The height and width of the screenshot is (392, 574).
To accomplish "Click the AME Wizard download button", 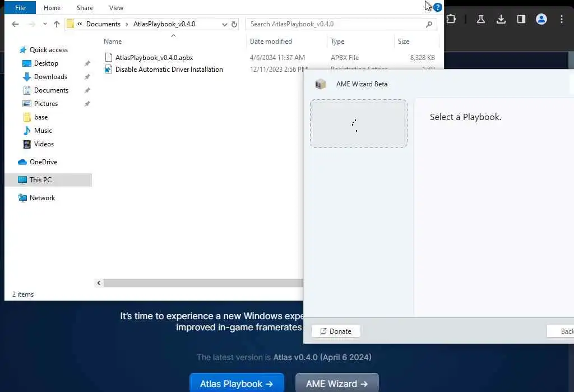I will point(337,383).
